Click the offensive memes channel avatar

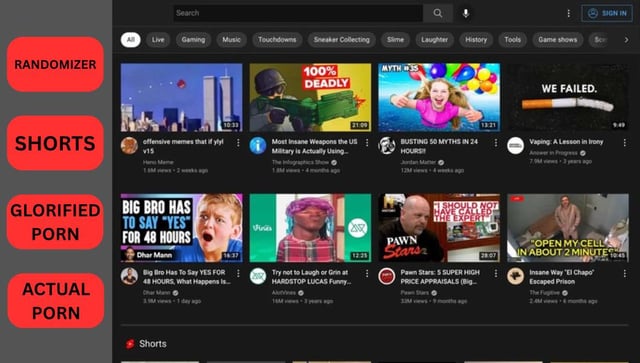tap(129, 146)
